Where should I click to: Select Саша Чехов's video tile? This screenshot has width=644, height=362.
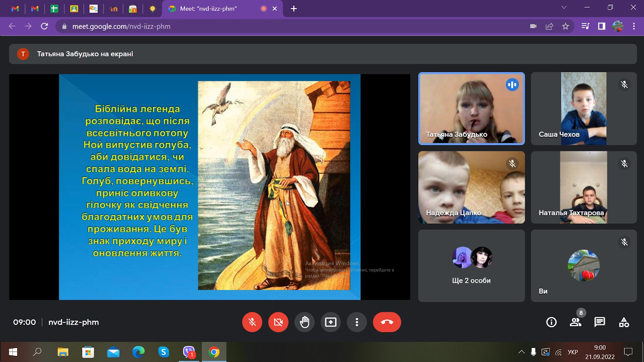point(584,109)
